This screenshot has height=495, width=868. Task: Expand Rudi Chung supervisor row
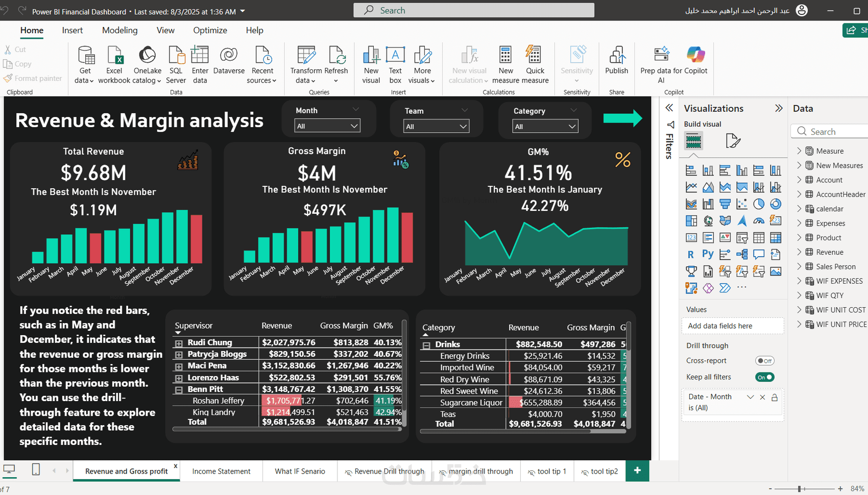click(179, 343)
